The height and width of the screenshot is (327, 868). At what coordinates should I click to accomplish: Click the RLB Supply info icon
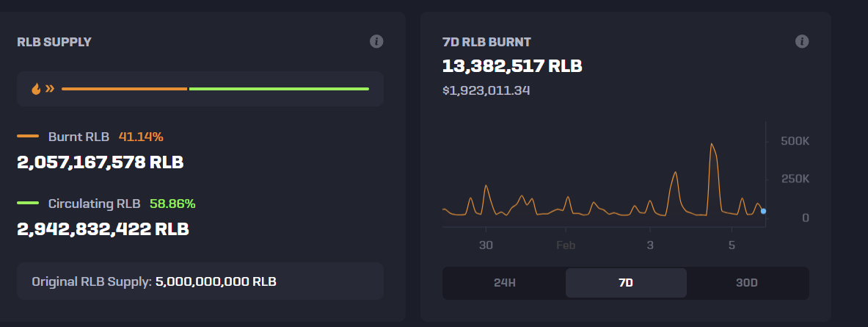tap(376, 41)
